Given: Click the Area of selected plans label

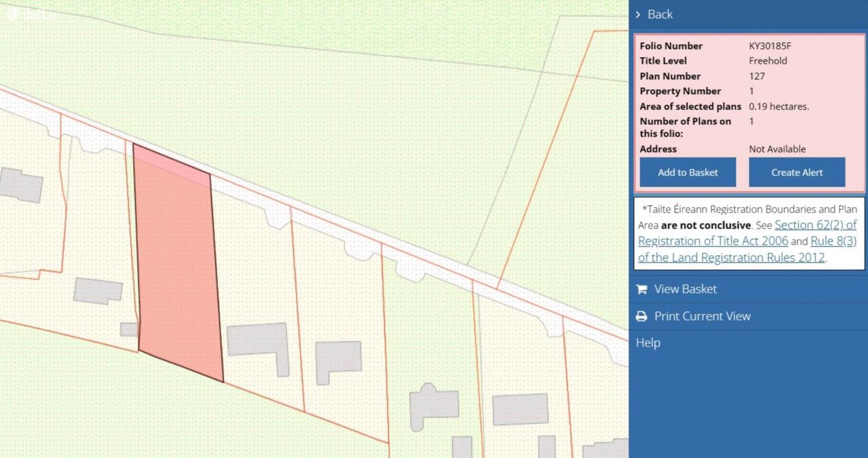Looking at the screenshot, I should [x=690, y=107].
